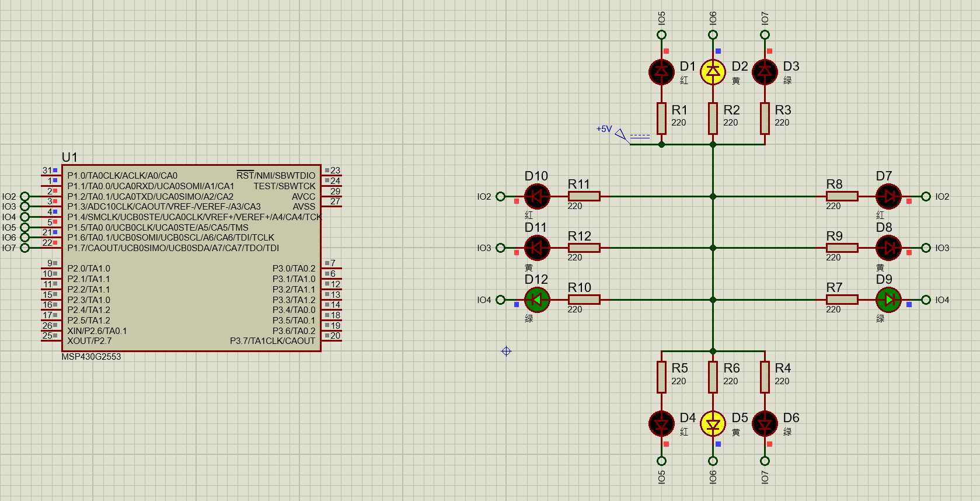The height and width of the screenshot is (501, 980).
Task: Select red LED D7 symbol
Action: coord(888,196)
